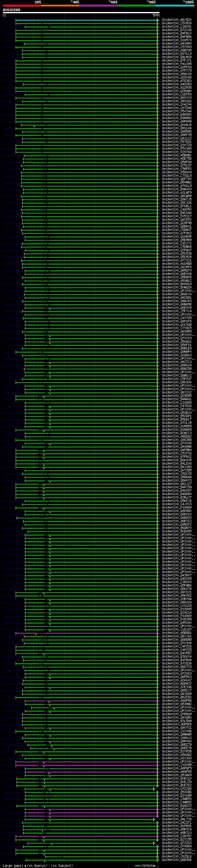Screen dimensions: 197x868
Task: Click the cyan ~100% identity legend bar
Action: click(x=175, y=6)
